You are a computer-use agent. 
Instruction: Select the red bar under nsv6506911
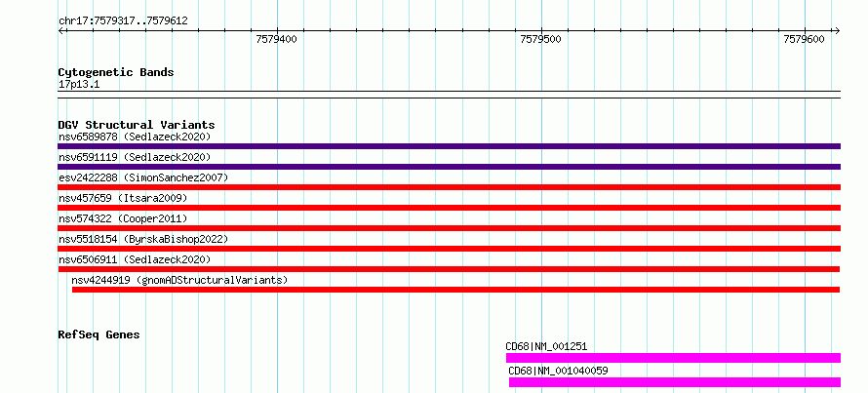pos(449,269)
